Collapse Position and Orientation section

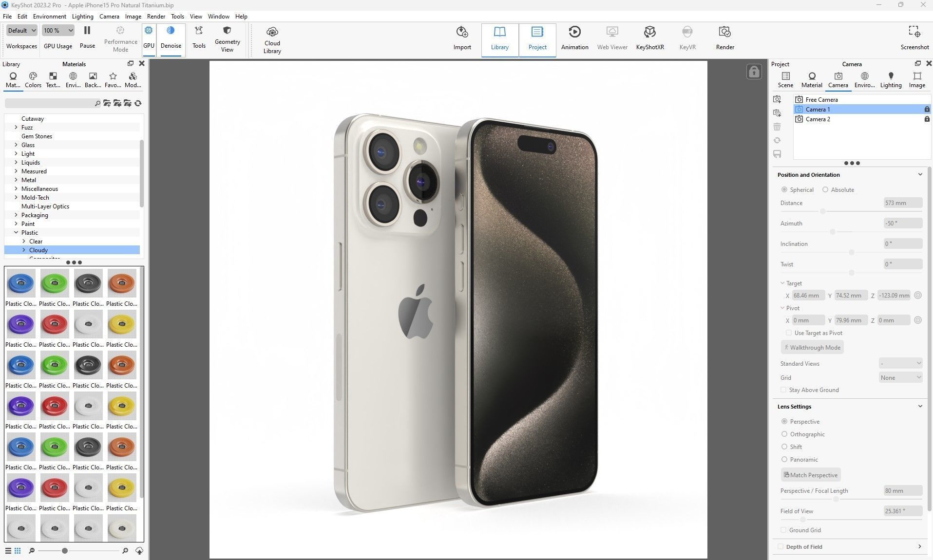coord(920,174)
